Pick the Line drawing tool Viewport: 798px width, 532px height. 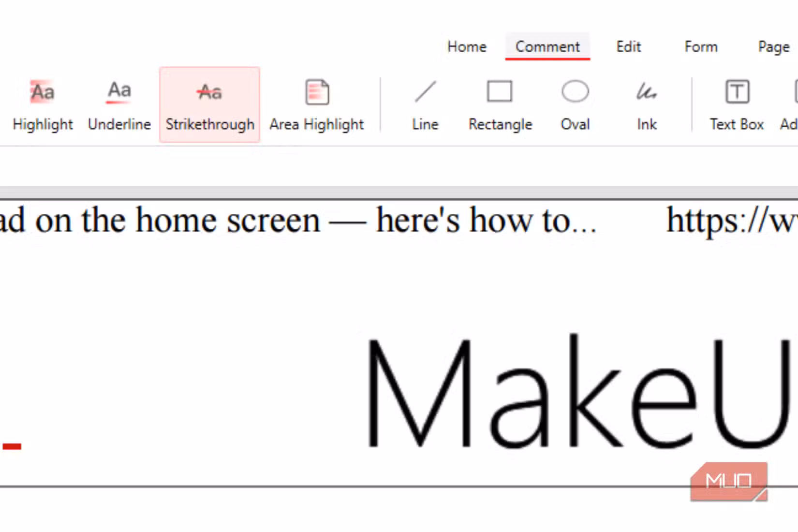point(425,105)
